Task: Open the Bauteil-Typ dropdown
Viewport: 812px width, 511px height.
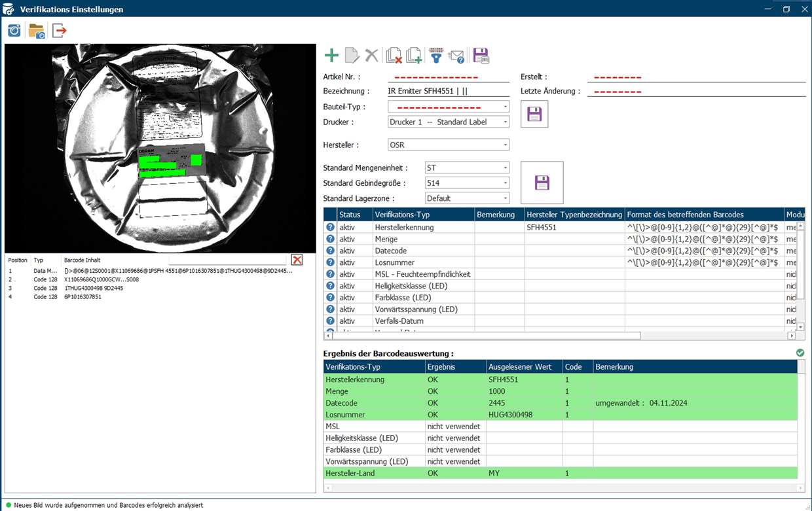Action: pos(505,107)
